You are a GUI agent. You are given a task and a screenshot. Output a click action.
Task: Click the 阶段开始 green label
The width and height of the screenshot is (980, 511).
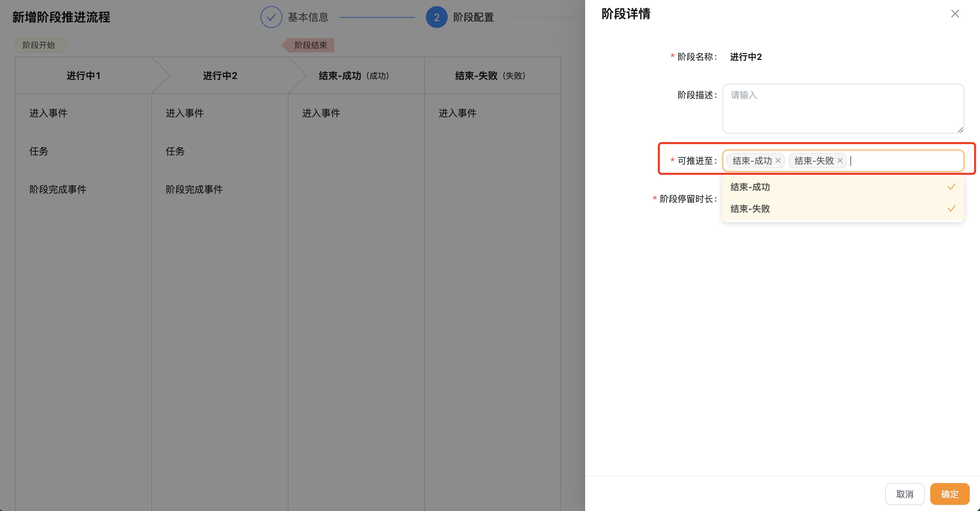point(39,45)
